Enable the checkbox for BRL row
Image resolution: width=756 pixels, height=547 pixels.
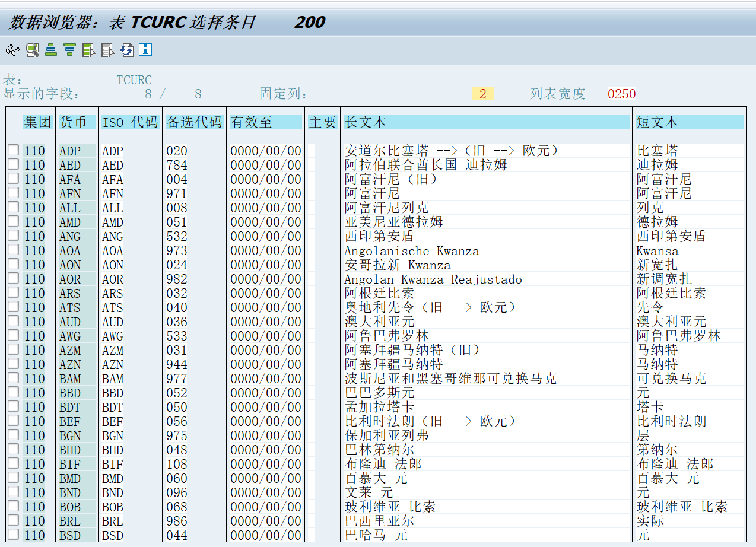pyautogui.click(x=13, y=520)
